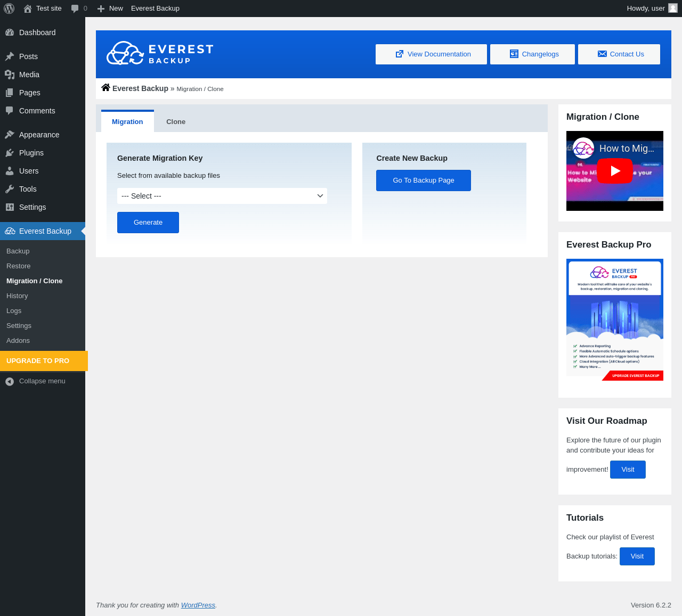Image resolution: width=682 pixels, height=616 pixels.
Task: Click the Media icon in sidebar
Action: click(x=10, y=75)
